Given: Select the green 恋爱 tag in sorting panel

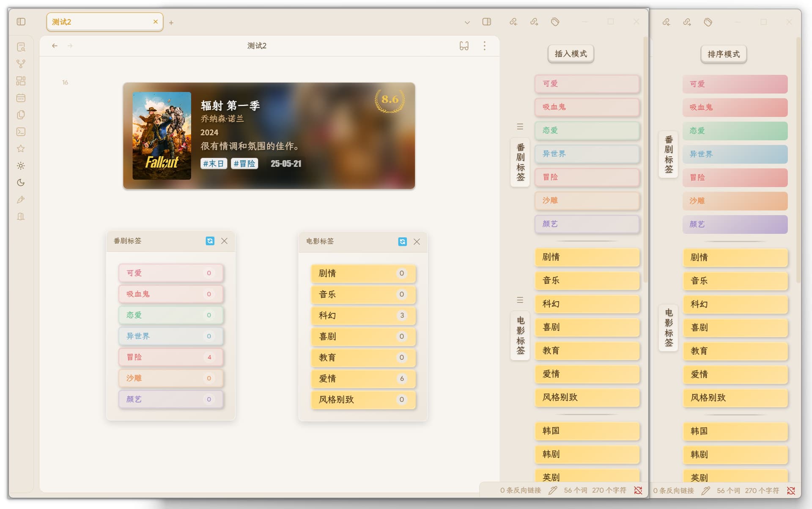Looking at the screenshot, I should click(735, 131).
